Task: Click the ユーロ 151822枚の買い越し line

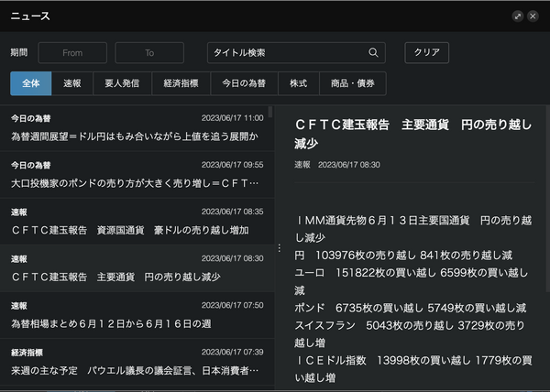Action: [x=411, y=281]
